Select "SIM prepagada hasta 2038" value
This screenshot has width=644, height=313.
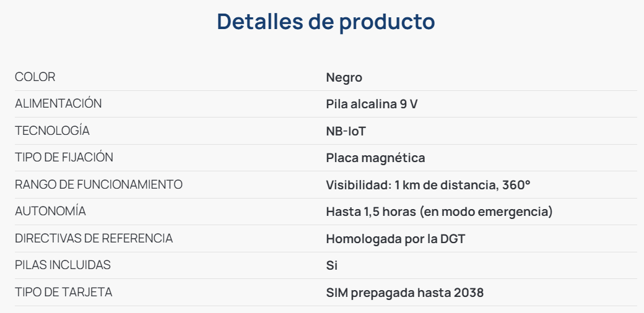pyautogui.click(x=404, y=293)
